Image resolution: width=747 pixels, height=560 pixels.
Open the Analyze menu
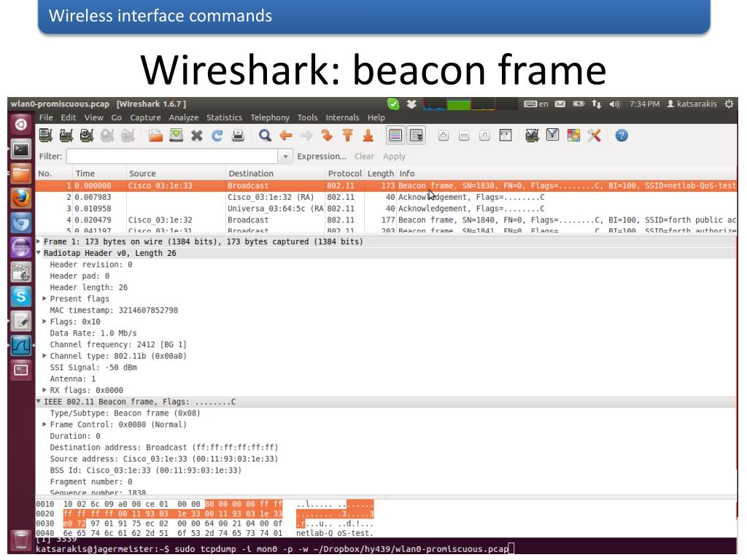(x=183, y=117)
